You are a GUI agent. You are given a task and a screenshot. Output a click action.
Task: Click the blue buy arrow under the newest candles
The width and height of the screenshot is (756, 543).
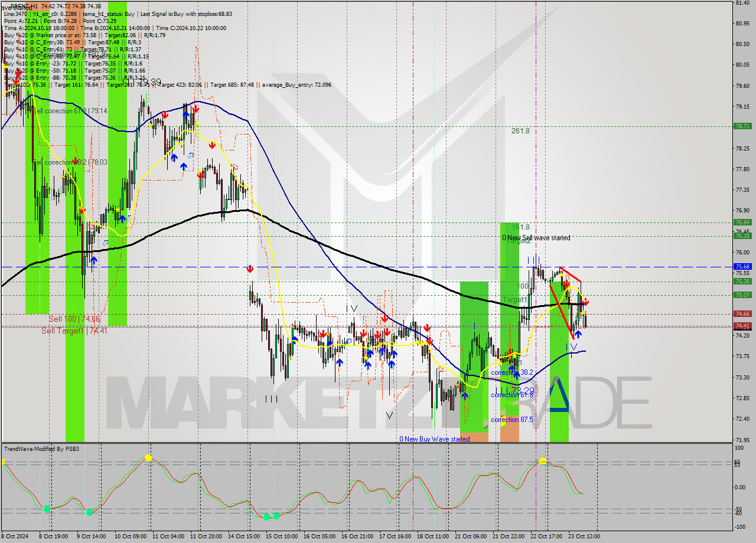click(x=578, y=334)
